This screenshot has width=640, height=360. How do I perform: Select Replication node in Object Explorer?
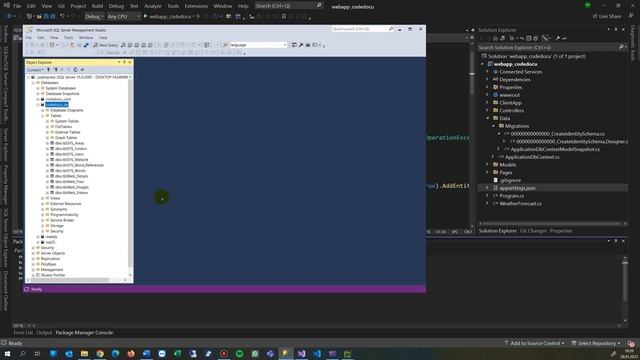(50, 259)
